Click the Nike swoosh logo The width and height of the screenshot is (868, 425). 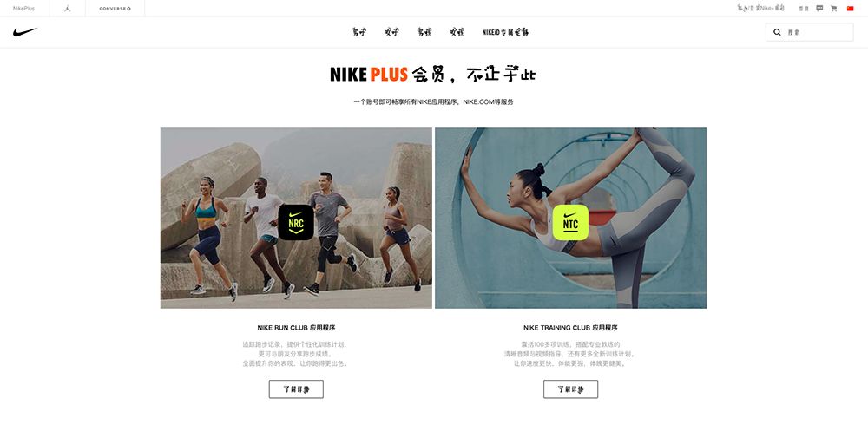[25, 32]
